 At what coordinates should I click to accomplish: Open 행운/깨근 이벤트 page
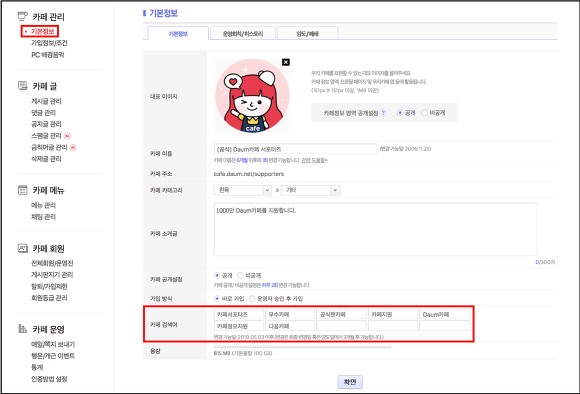[53, 356]
